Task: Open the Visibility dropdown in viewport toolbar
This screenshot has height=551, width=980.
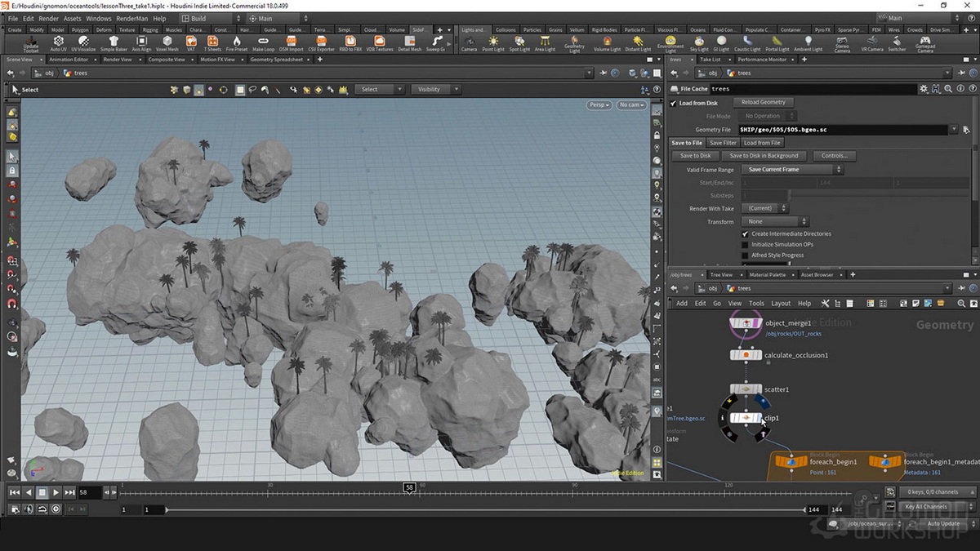Action: (x=436, y=89)
